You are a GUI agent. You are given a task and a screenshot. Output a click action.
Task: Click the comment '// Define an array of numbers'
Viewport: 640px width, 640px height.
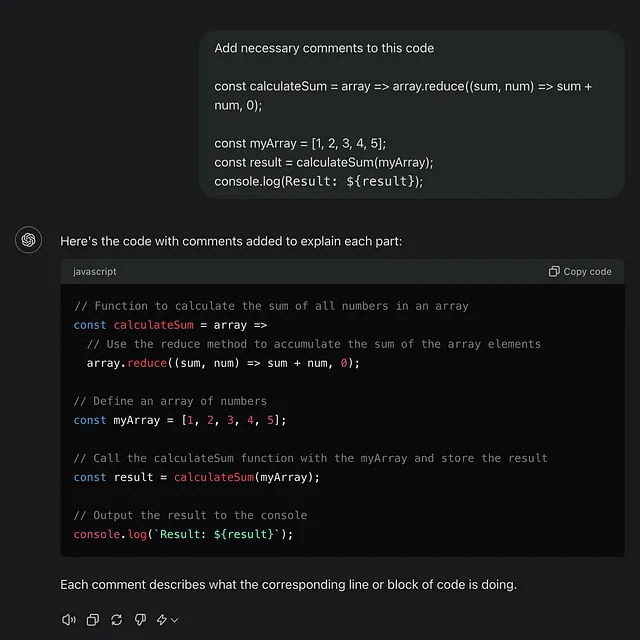(x=170, y=401)
